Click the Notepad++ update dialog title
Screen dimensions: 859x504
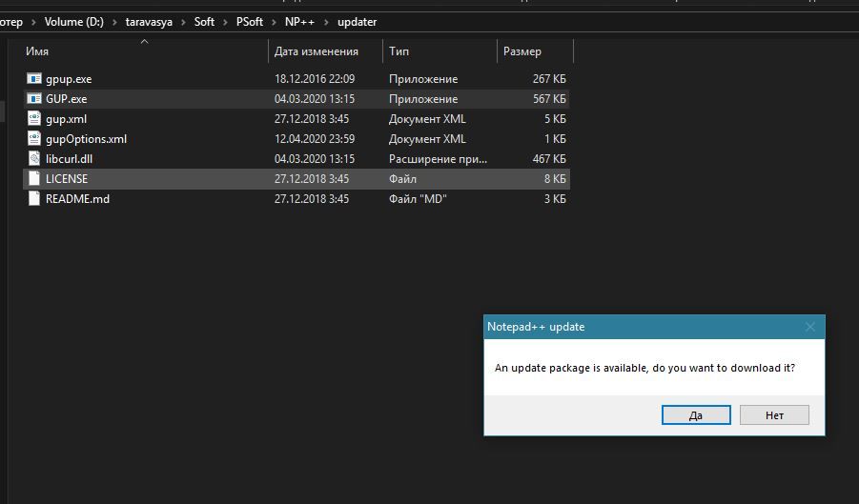[536, 327]
